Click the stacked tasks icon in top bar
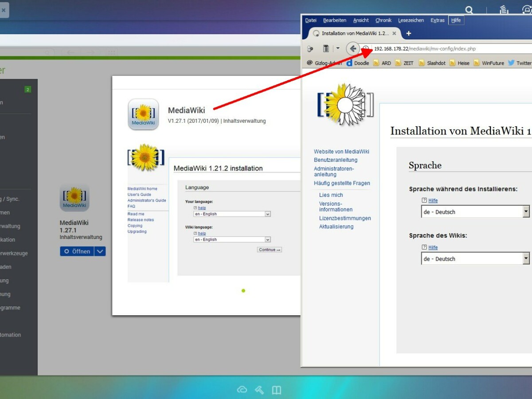532x399 pixels. tap(504, 10)
